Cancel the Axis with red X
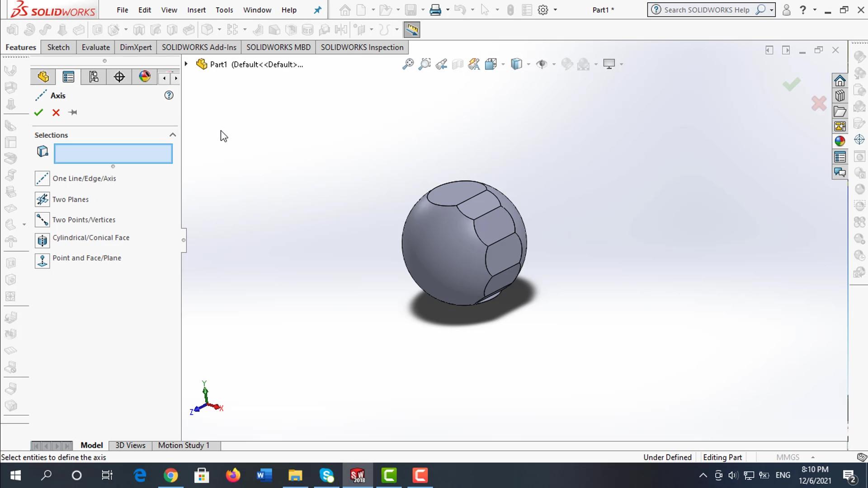The image size is (868, 488). [56, 113]
